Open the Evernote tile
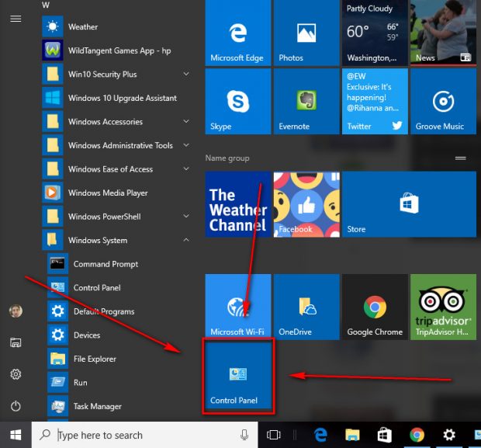Viewport: 481px width, 448px height. 306,101
